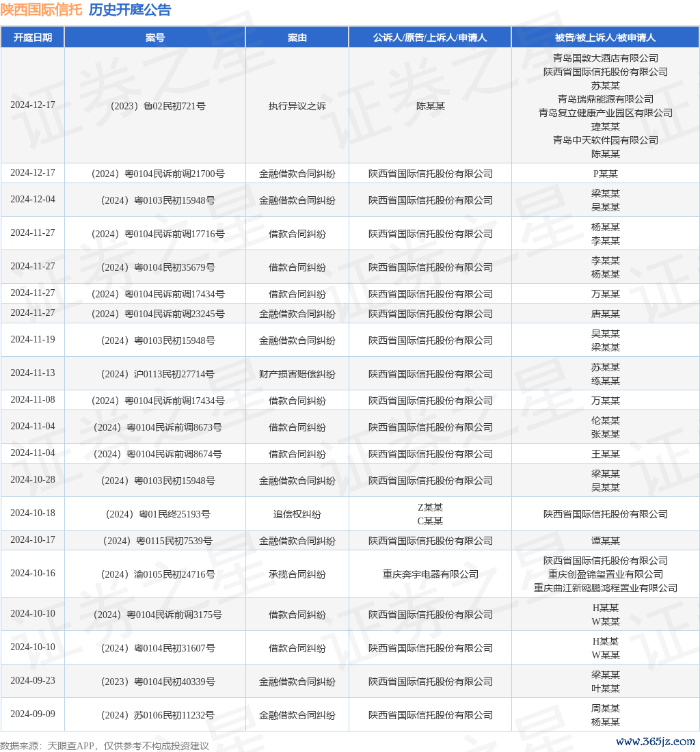Select defendant 重庆曲江新鸥鹏鸿程置业有限公司

tap(606, 588)
